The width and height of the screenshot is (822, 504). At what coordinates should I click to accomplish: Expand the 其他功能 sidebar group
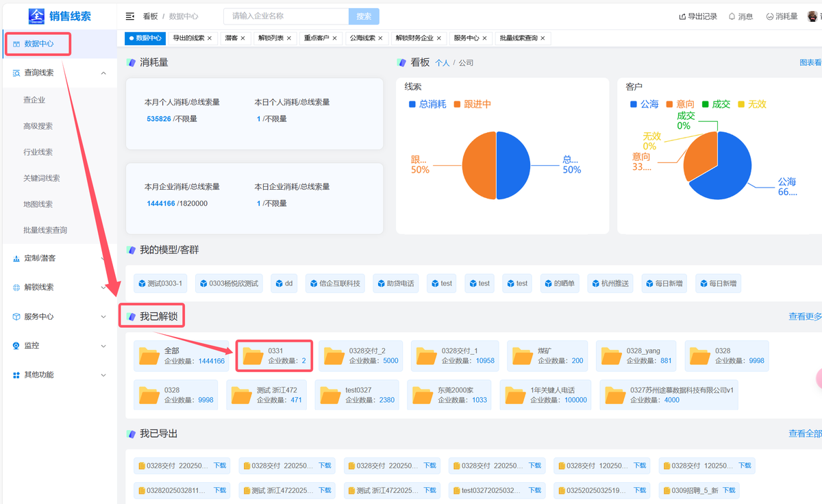[60, 375]
